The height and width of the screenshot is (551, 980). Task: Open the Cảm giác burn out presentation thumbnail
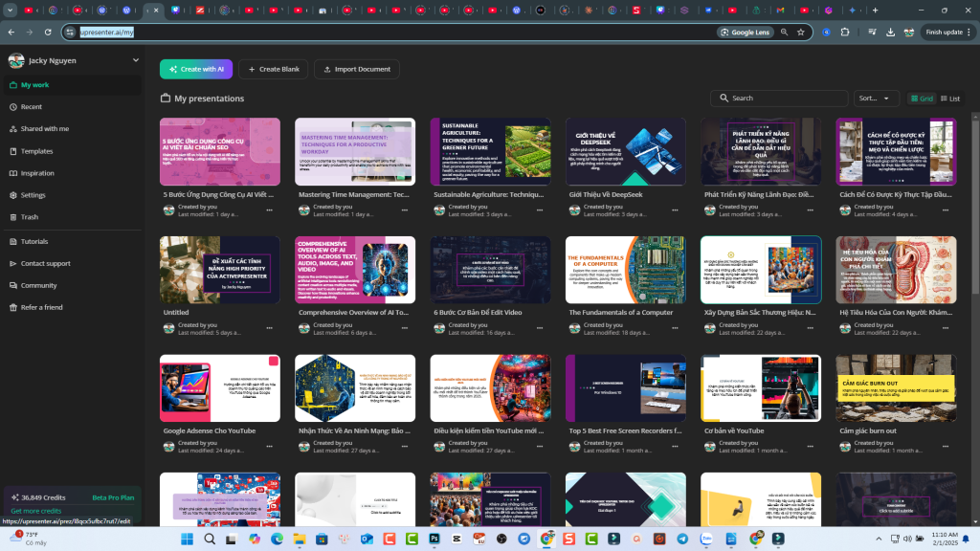(896, 387)
